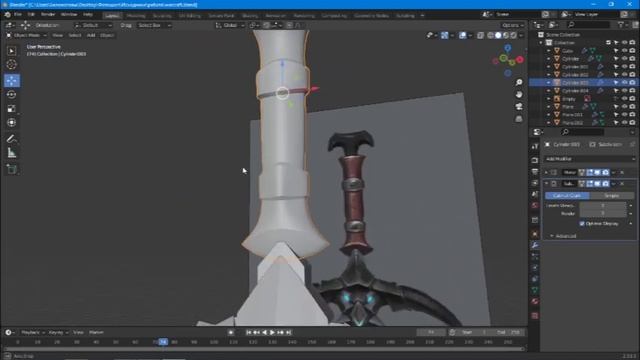Open the File menu
Screen dimensions: 640x360
(x=18, y=14)
